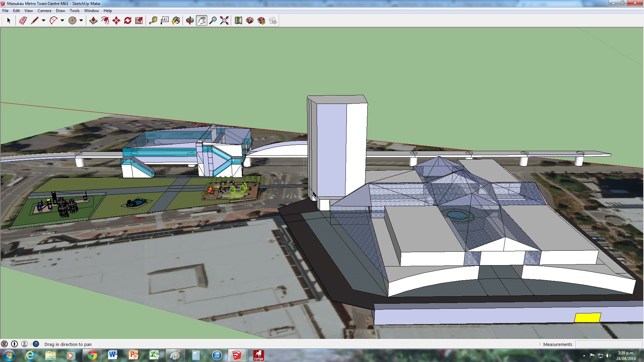
Task: Toggle the Instructor help icon in status bar
Action: (36, 344)
